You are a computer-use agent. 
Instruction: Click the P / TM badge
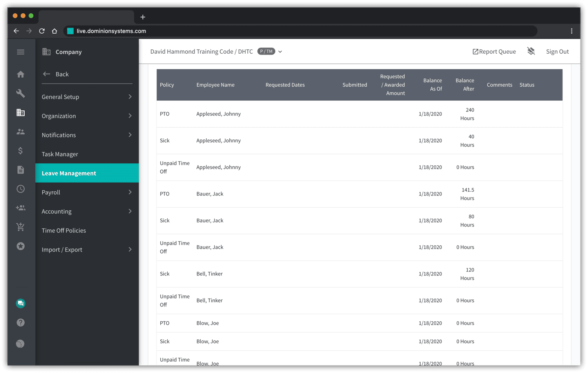pyautogui.click(x=266, y=51)
